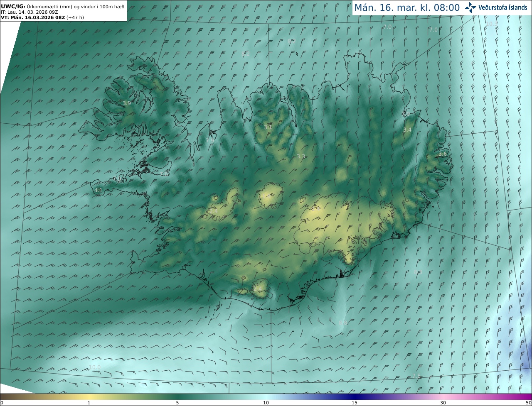Click the '0' tick label on the scale

[2, 403]
